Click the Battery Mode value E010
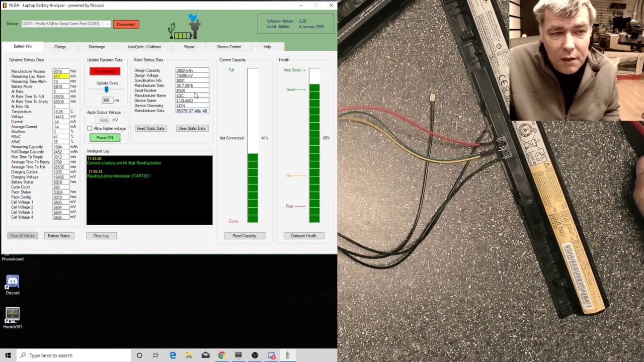The image size is (644, 362). point(61,86)
